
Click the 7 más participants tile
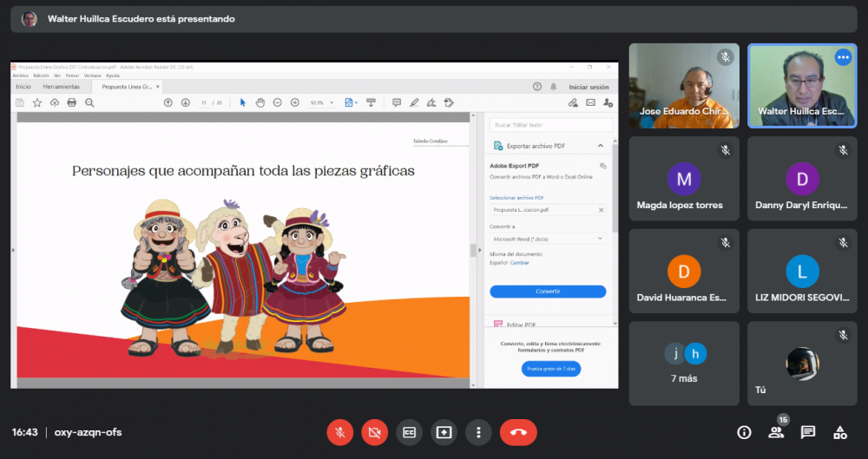[x=684, y=363]
